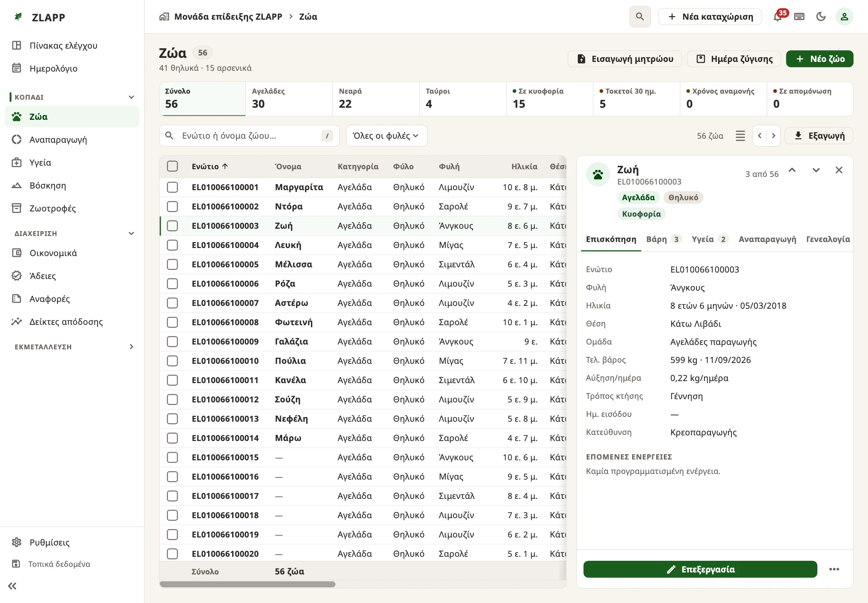Click the horizontal table scrollbar
Viewport: 868px width, 603px height.
coord(248,584)
